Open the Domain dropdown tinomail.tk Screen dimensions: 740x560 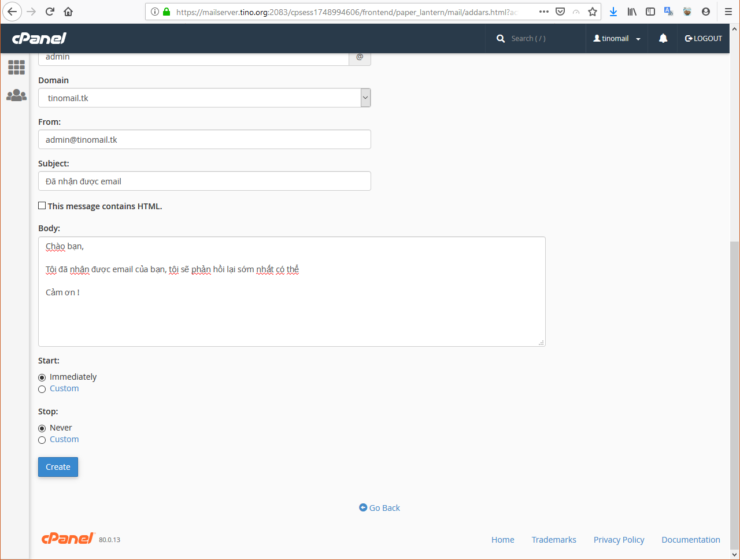[x=205, y=98]
